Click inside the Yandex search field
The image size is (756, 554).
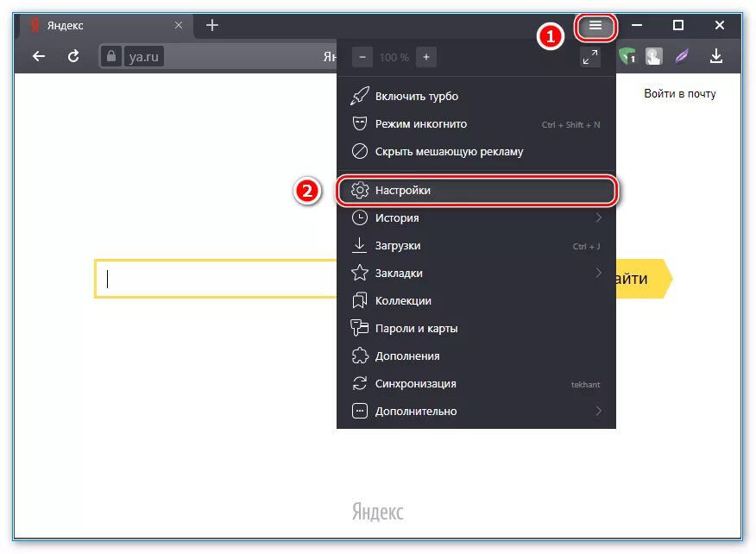(216, 279)
